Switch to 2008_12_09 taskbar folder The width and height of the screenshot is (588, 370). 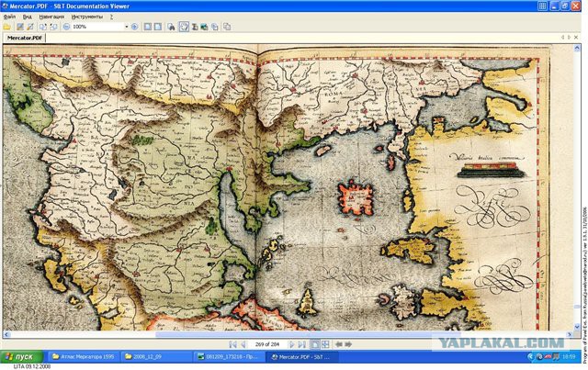point(157,357)
